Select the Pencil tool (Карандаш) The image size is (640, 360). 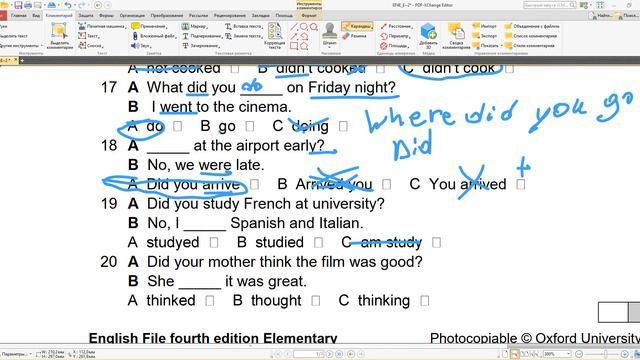pos(357,26)
